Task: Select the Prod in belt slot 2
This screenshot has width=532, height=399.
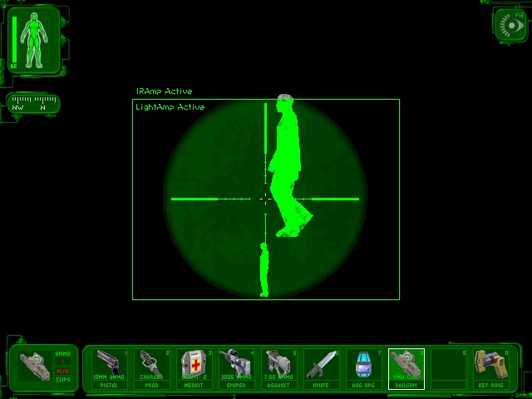Action: [152, 367]
